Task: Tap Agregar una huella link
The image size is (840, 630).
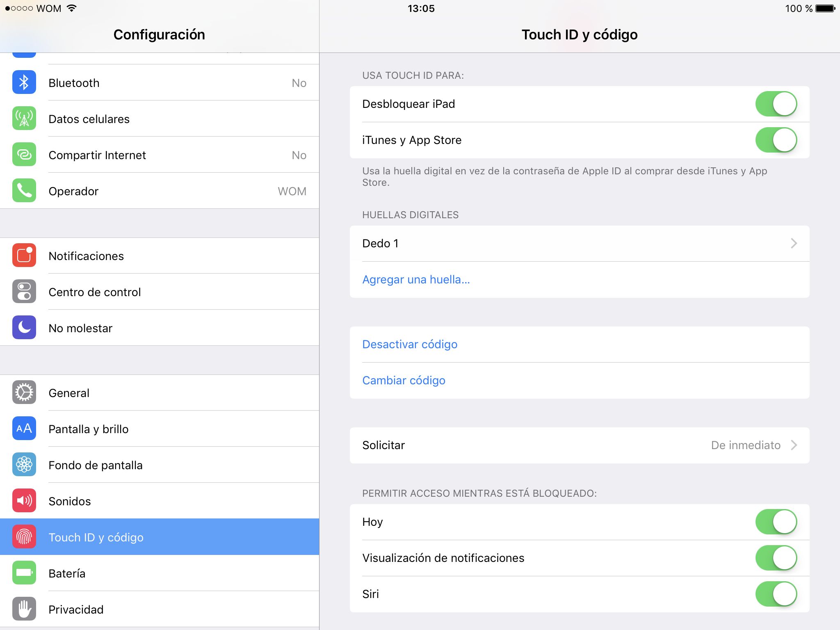Action: [x=416, y=279]
